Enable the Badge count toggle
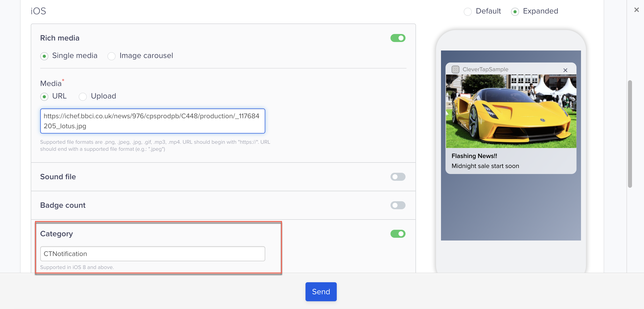The height and width of the screenshot is (309, 644). coord(397,205)
